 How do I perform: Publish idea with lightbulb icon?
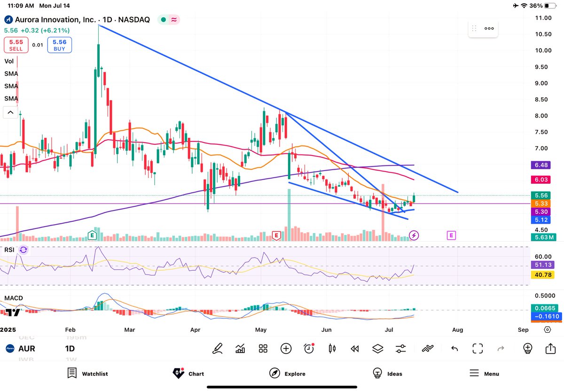527,349
